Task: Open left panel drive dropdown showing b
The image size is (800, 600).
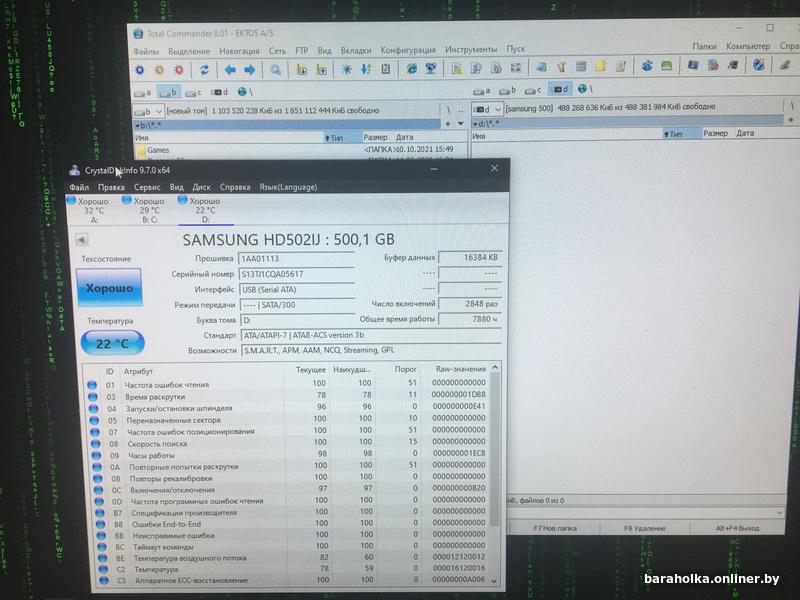Action: point(148,111)
